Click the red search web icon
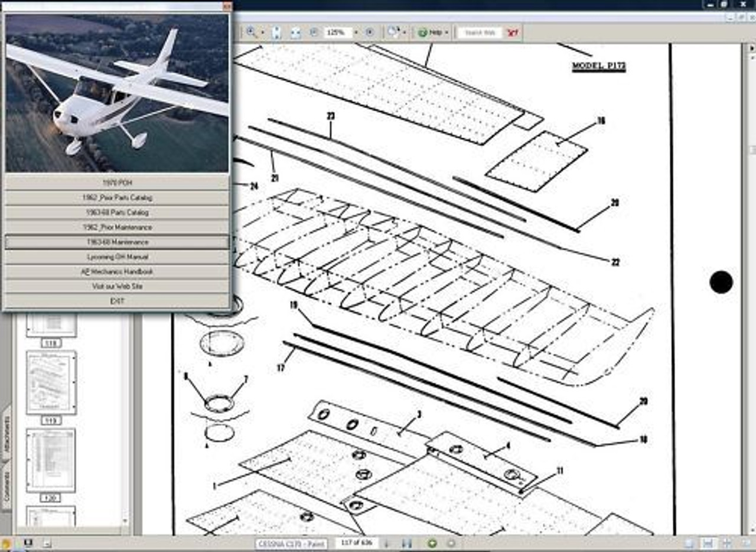 (x=512, y=33)
